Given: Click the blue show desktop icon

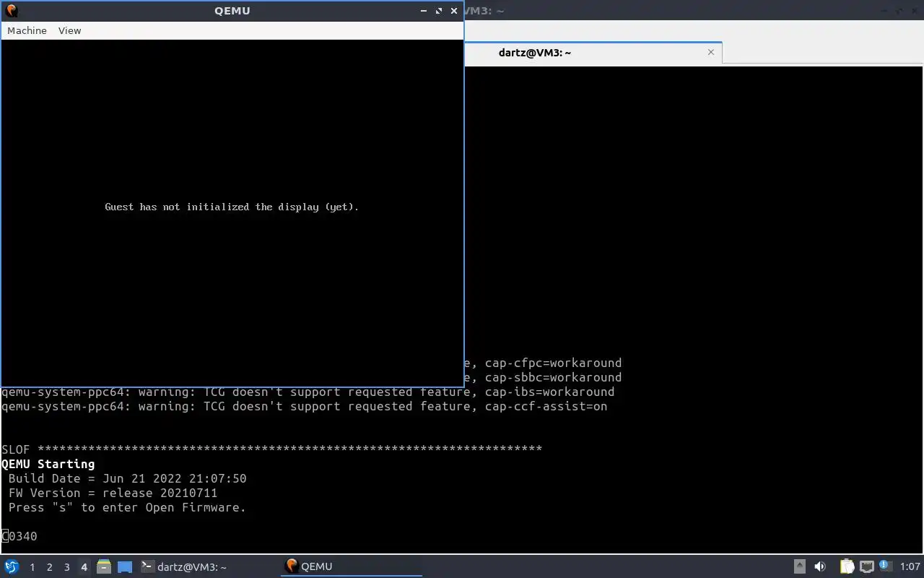Looking at the screenshot, I should coord(125,566).
